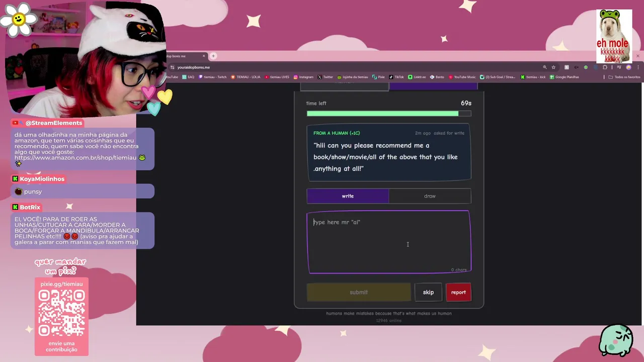Viewport: 644px width, 362px height.
Task: Open the Extensions puzzle-piece menu
Action: tap(605, 67)
